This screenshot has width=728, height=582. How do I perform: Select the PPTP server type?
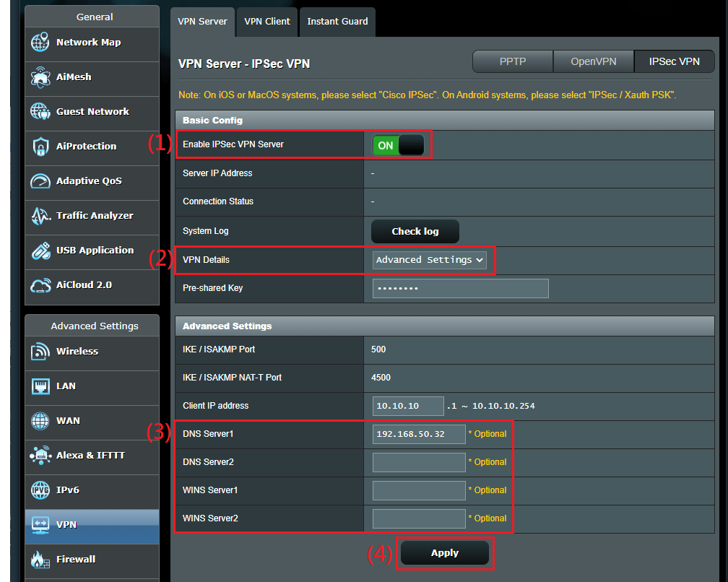[513, 62]
